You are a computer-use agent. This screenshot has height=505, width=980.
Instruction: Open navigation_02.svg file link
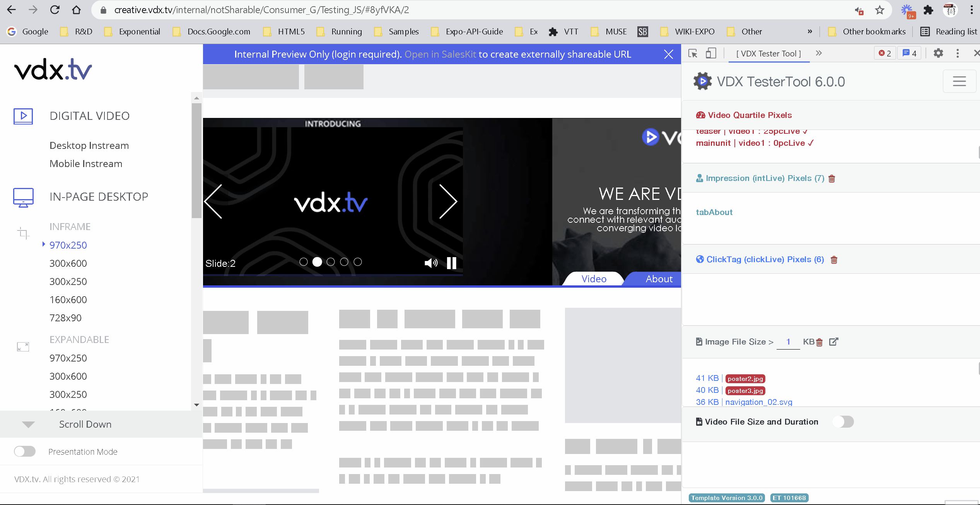tap(759, 402)
